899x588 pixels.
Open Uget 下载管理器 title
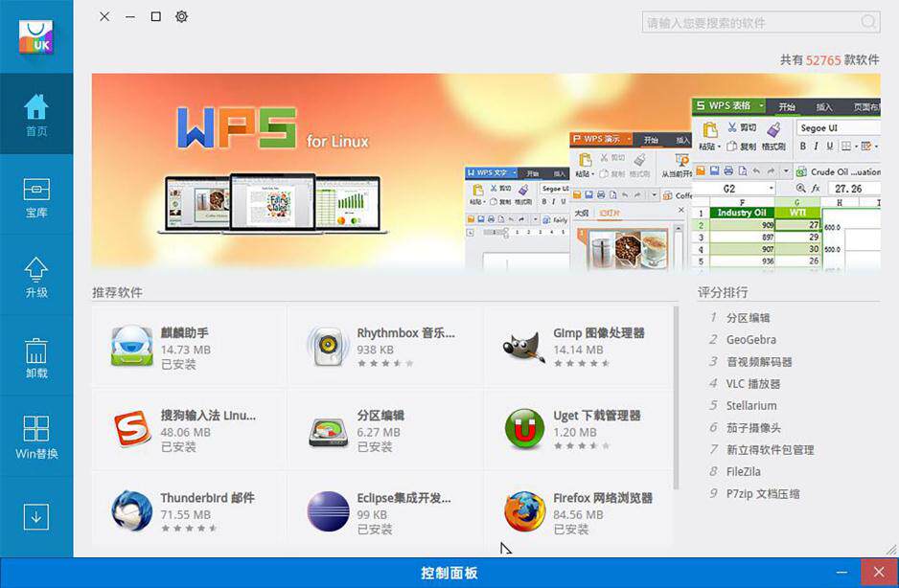click(x=597, y=416)
